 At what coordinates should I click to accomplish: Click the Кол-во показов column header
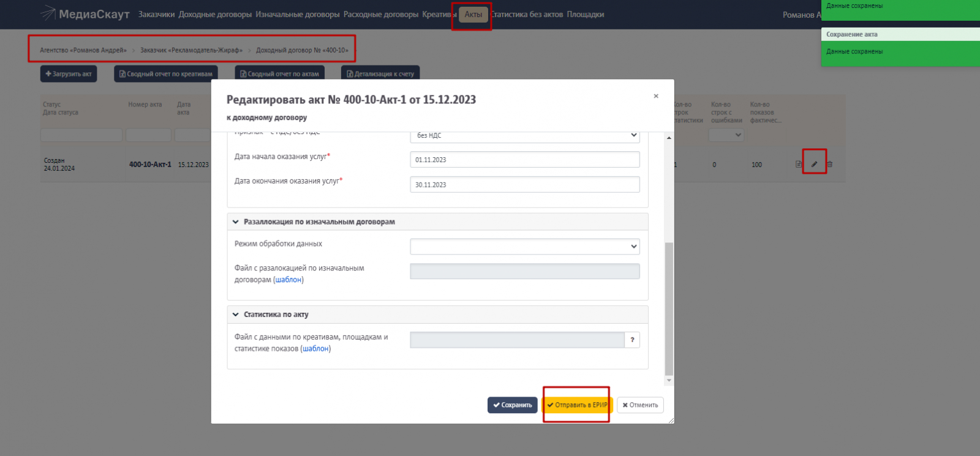766,113
